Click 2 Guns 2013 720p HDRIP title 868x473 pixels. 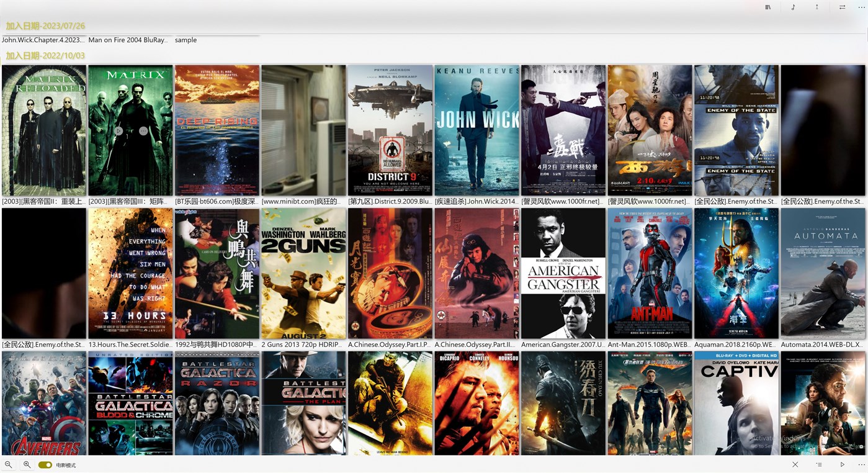point(303,345)
